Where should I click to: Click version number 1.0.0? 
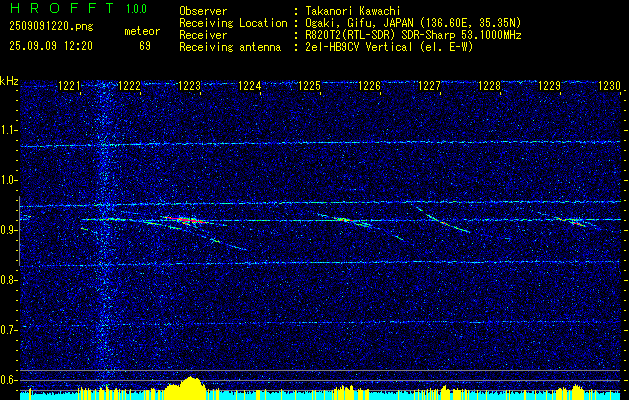click(136, 9)
